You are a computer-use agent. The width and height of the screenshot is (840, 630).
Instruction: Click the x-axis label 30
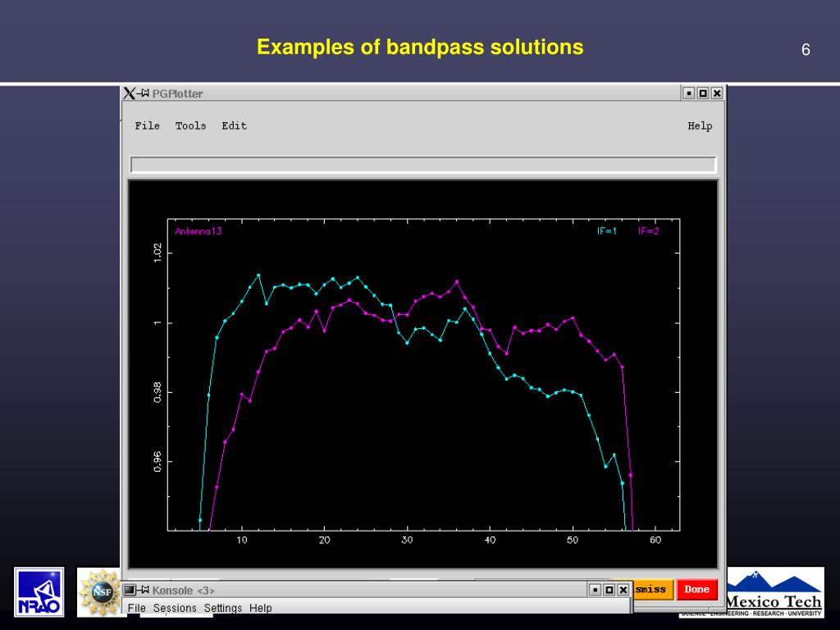pyautogui.click(x=407, y=540)
